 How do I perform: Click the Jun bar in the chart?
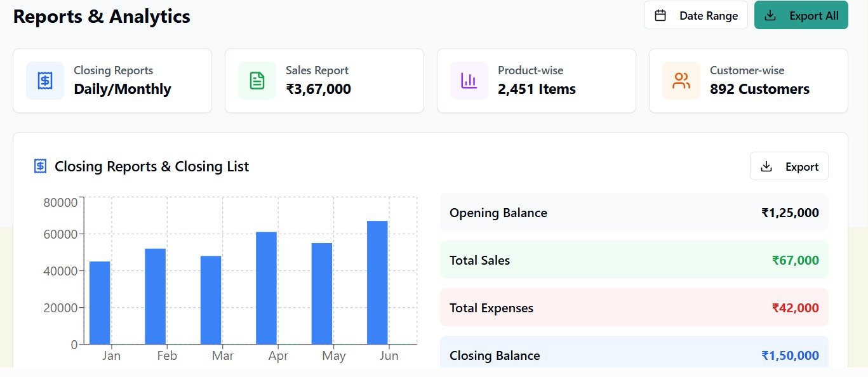pos(377,282)
